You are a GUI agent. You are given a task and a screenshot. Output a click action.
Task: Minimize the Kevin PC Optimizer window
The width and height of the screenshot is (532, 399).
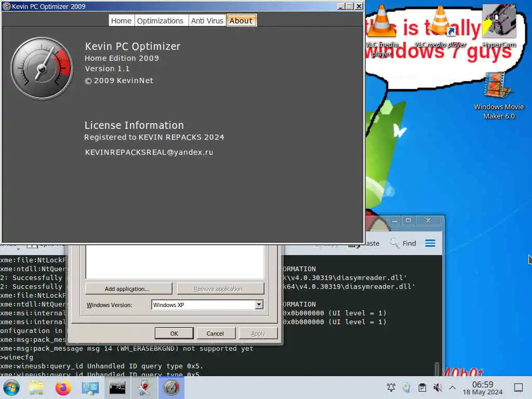click(x=341, y=6)
